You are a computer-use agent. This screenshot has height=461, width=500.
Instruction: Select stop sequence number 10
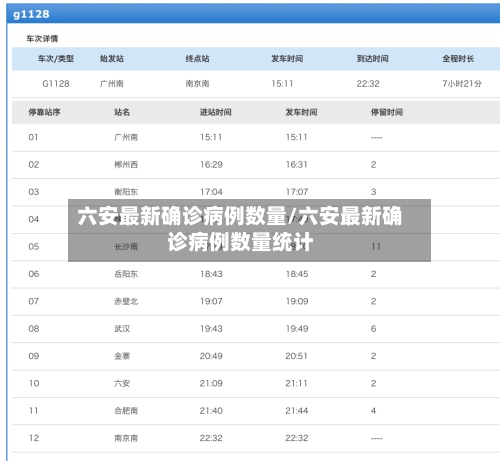(x=34, y=383)
